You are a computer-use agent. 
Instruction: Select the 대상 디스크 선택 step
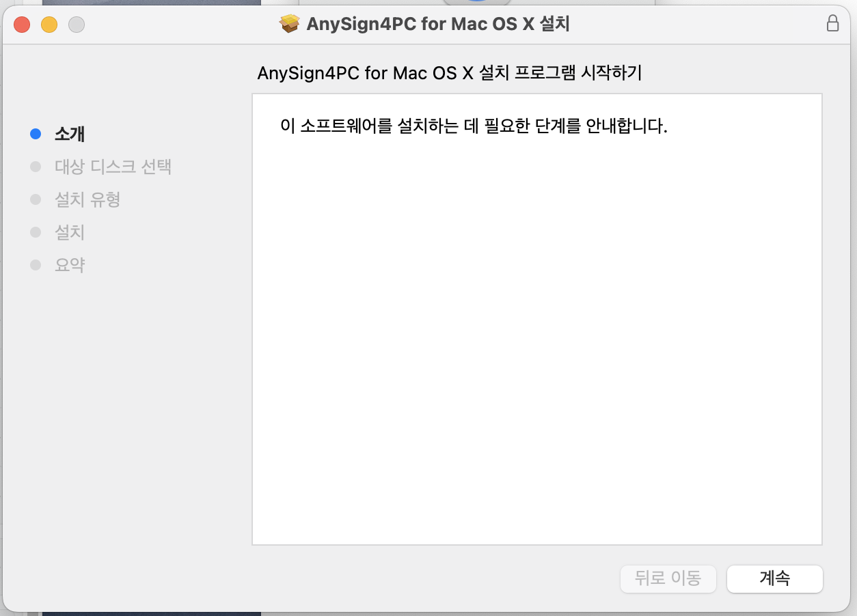click(x=113, y=167)
